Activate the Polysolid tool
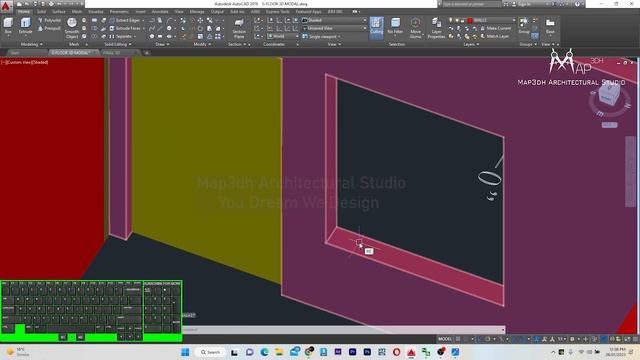The height and width of the screenshot is (360, 640). pyautogui.click(x=49, y=20)
